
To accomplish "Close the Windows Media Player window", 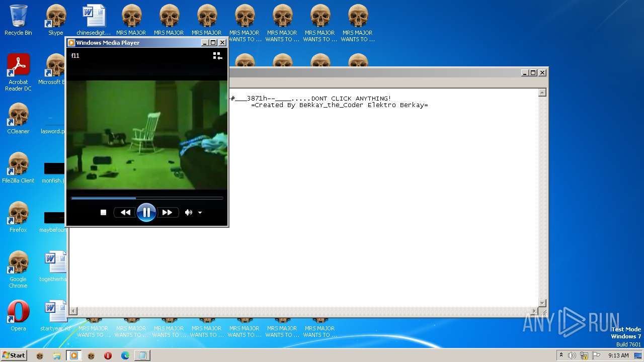I will [x=222, y=43].
